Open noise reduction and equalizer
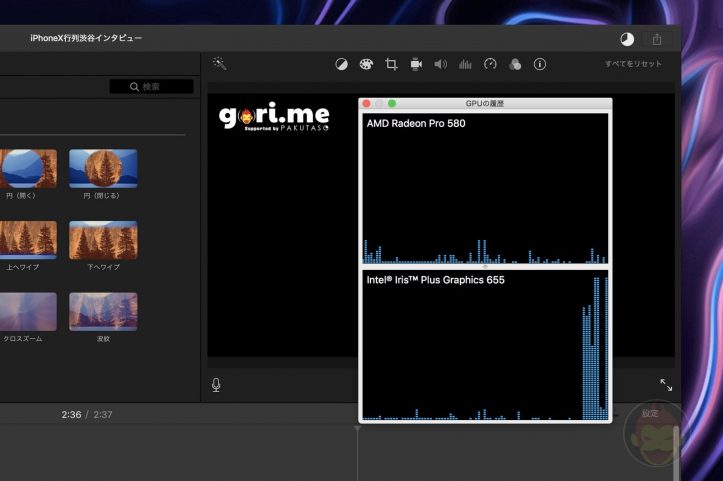Viewport: 723px width, 481px height. [465, 64]
